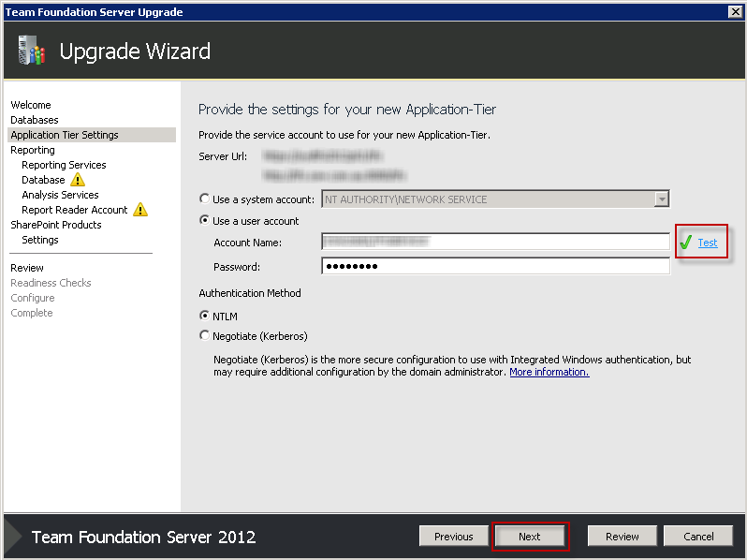Image resolution: width=747 pixels, height=560 pixels.
Task: Click the Previous button
Action: [x=453, y=537]
